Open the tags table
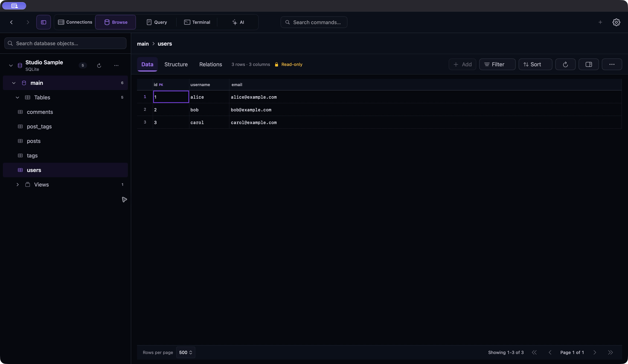628x364 pixels. [x=65, y=155]
